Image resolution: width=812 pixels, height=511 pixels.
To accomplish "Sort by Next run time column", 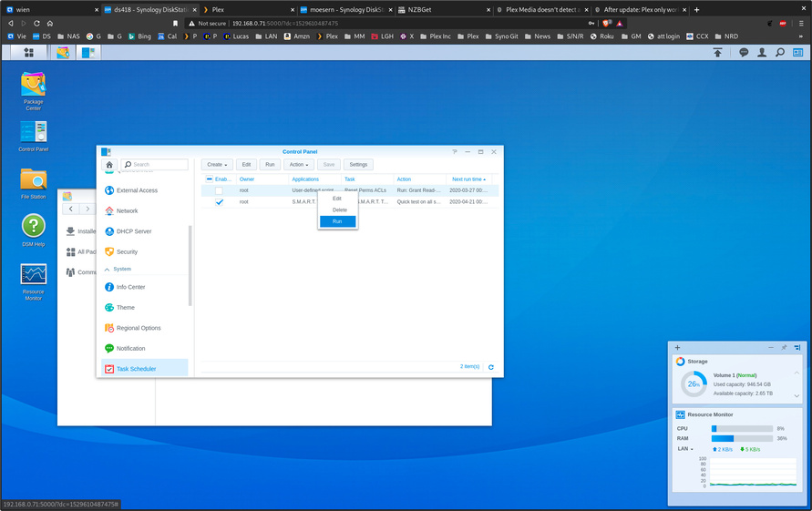I will (x=468, y=179).
